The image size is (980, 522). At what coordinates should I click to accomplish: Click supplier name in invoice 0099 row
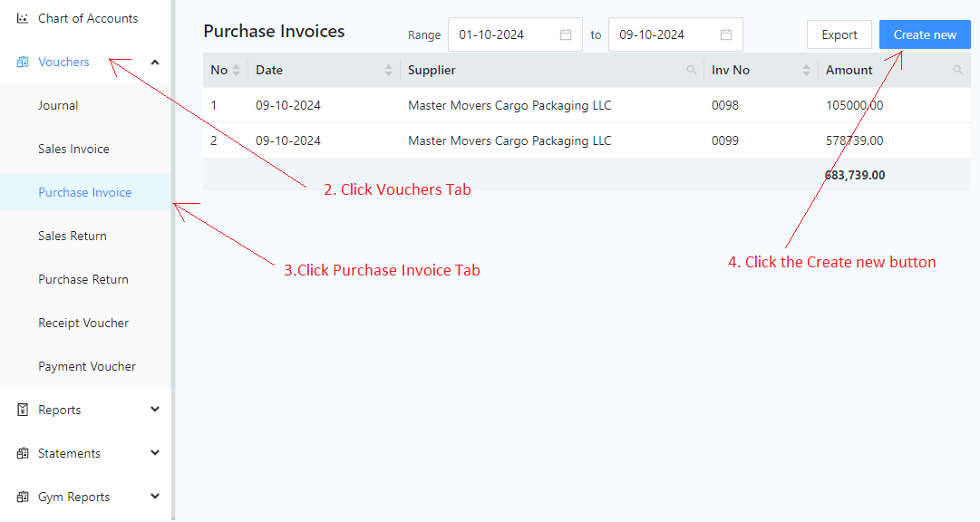point(509,140)
